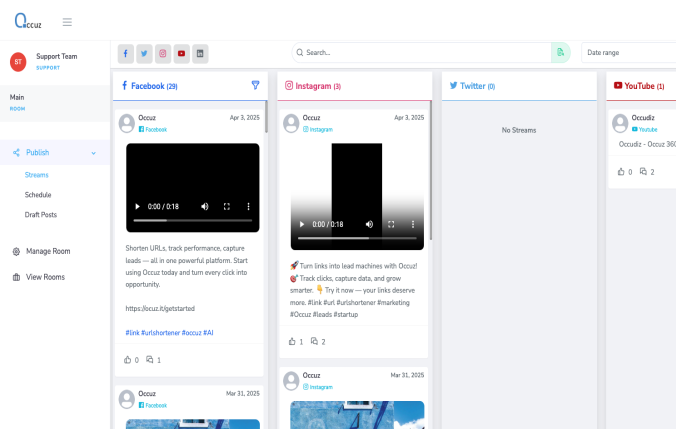Screen dimensions: 676x429
Task: Open the hamburger menu icon
Action: [67, 22]
